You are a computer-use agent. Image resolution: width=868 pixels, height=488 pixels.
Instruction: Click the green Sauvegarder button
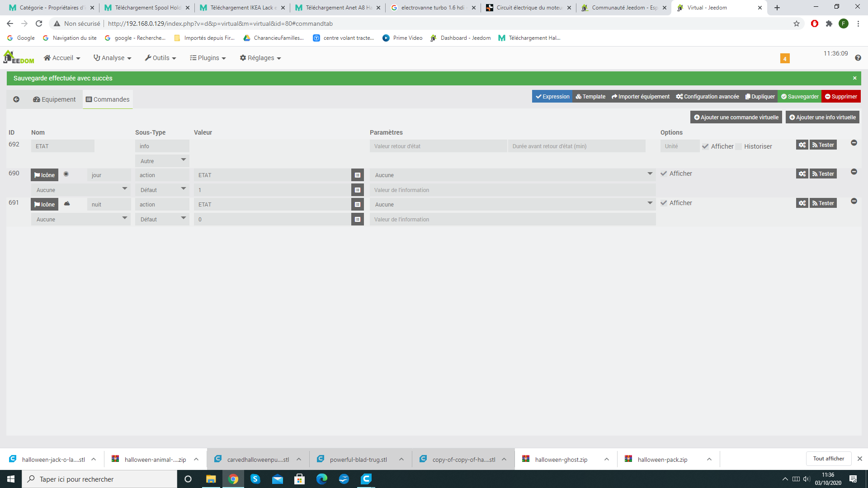click(799, 97)
